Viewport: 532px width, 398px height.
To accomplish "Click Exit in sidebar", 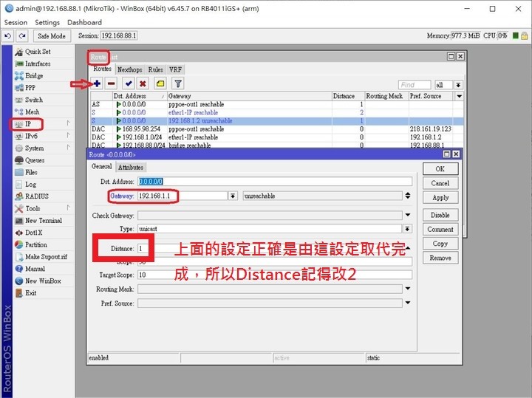I will point(30,293).
